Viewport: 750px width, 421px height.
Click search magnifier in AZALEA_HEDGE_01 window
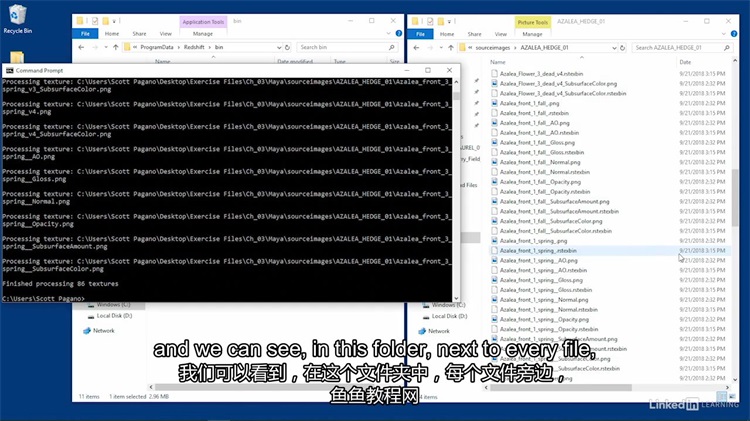coord(727,48)
